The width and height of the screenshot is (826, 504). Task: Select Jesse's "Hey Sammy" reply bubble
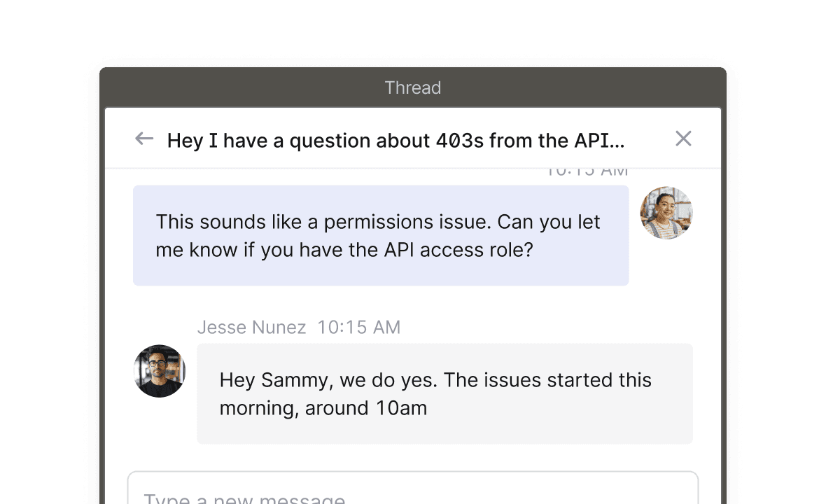(444, 393)
